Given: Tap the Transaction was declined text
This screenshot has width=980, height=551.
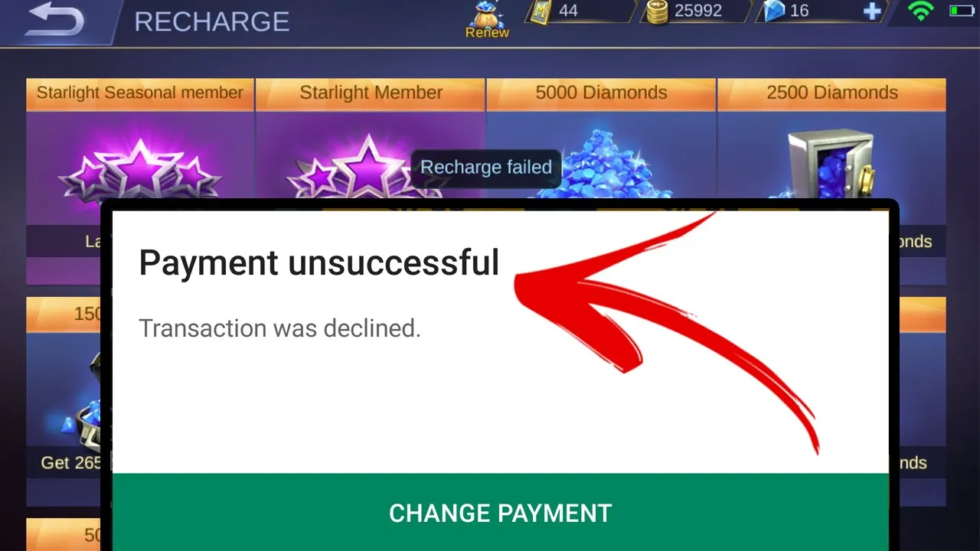Looking at the screenshot, I should click(x=280, y=328).
